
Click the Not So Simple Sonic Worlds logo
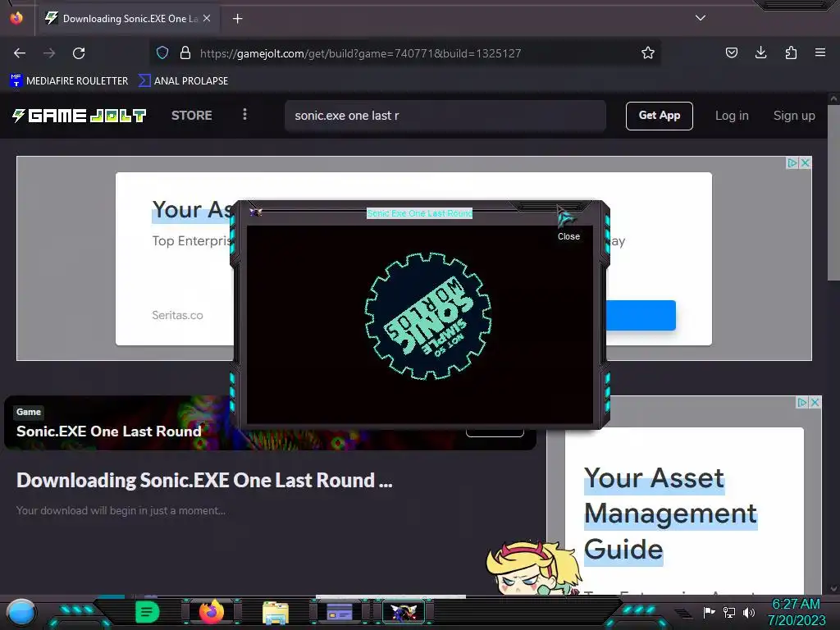pyautogui.click(x=428, y=316)
